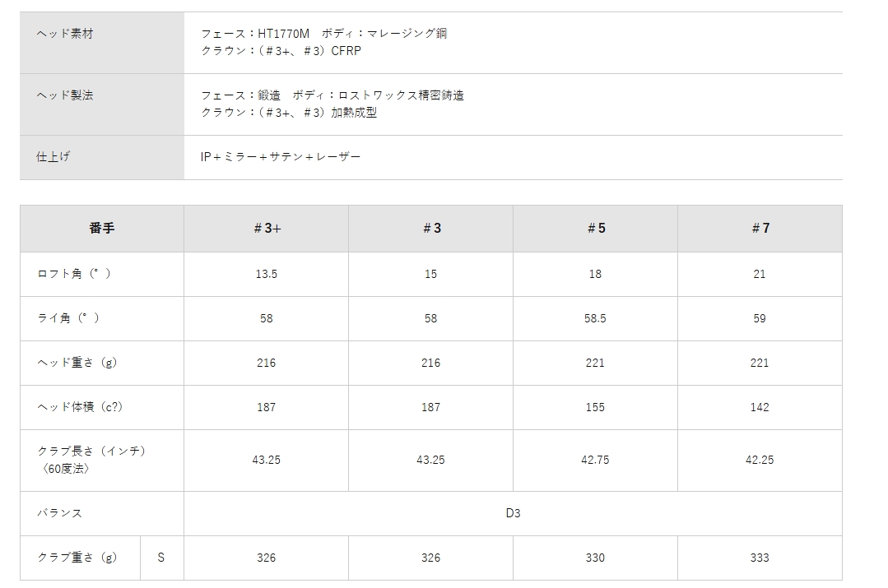
Task: Click the 13.5 loft angle value
Action: pos(267,274)
